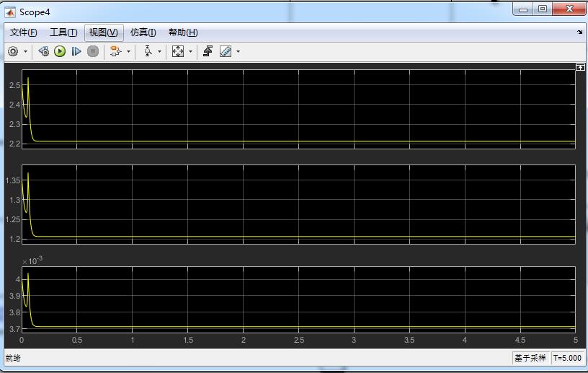588x373 pixels.
Task: Click the 基于采样 status label
Action: coord(530,358)
